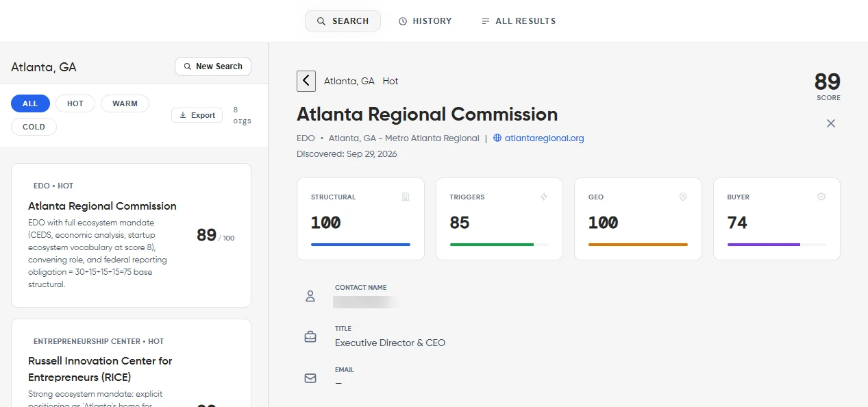Go back using the chevron arrow button

[306, 81]
